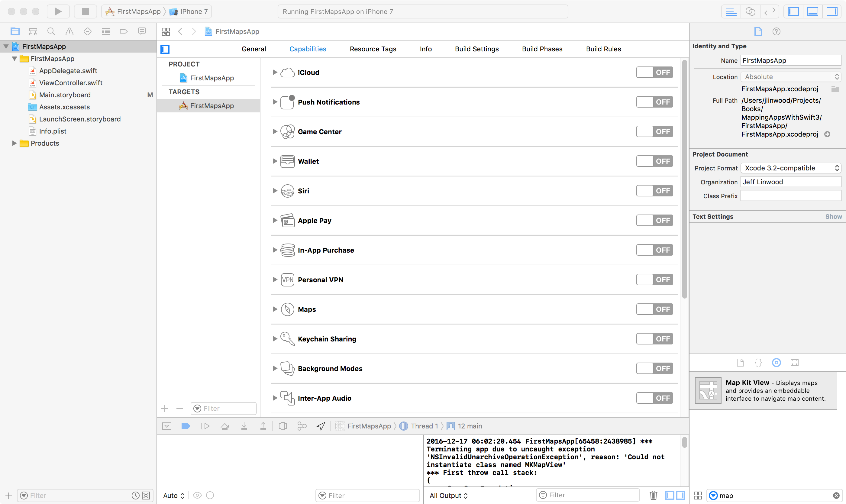Screen dimensions: 846x504
Task: Open the All Output selector
Action: 448,496
